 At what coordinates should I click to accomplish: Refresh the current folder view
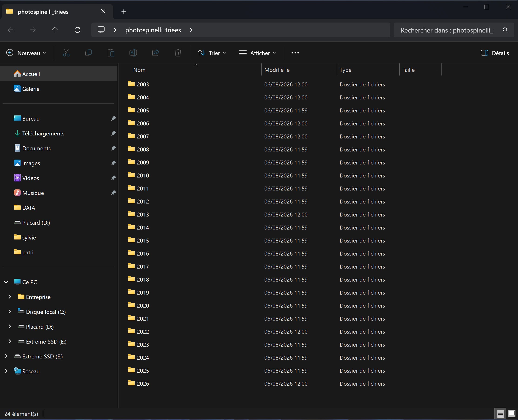click(x=77, y=30)
